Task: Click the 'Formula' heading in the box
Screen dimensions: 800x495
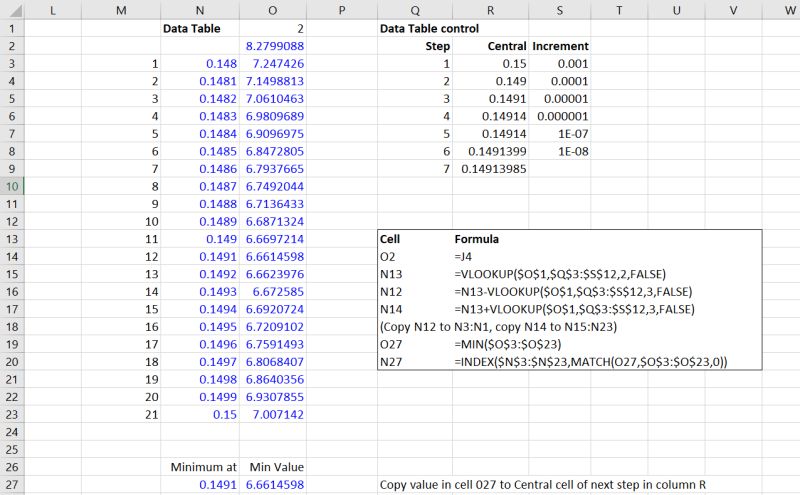Action: [x=477, y=239]
